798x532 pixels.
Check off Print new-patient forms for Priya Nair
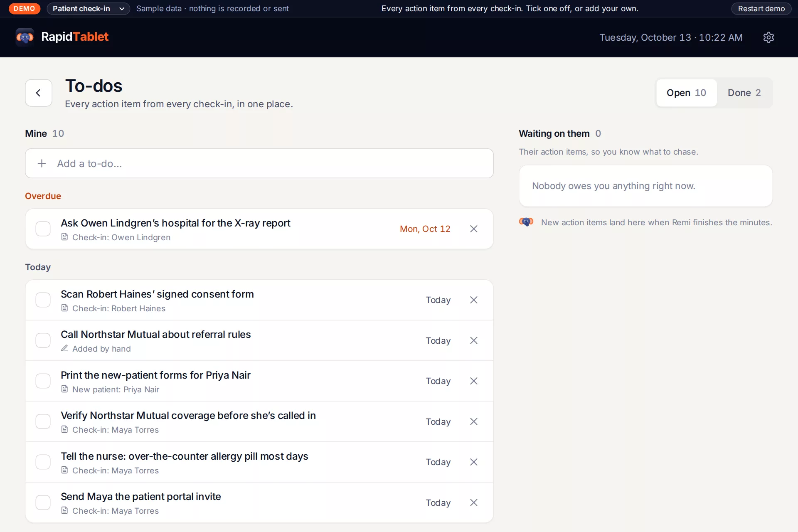tap(43, 381)
